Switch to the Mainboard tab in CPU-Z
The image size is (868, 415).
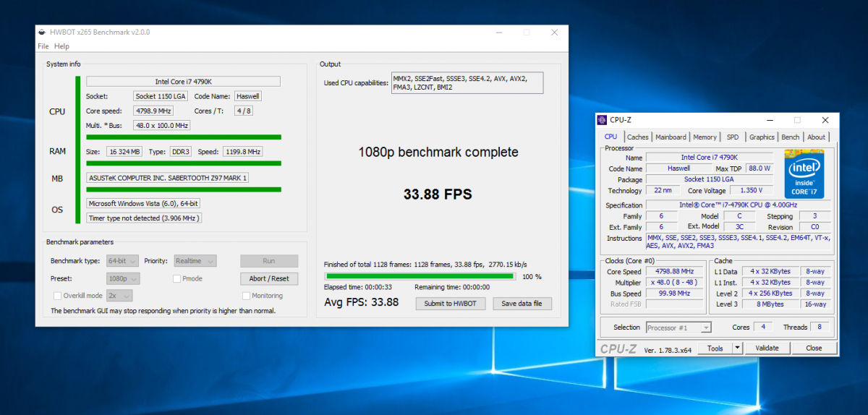click(x=671, y=137)
